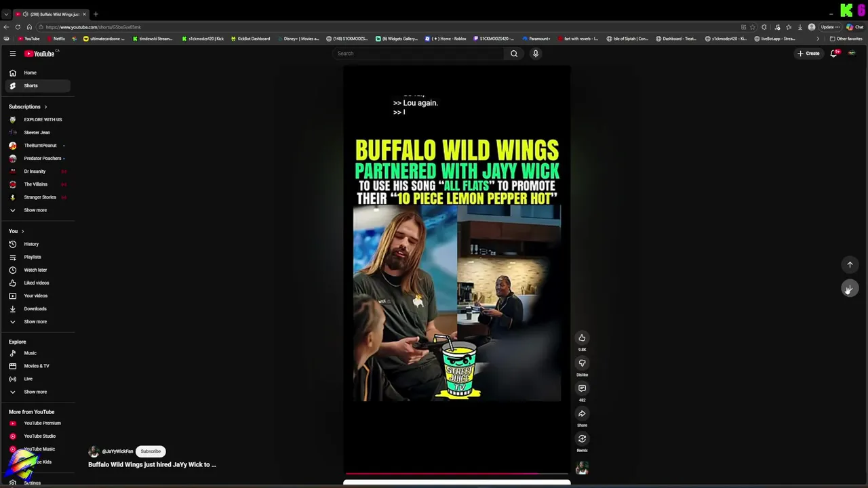Open @JaYyWickFan channel name
The height and width of the screenshot is (488, 868).
coord(117,451)
